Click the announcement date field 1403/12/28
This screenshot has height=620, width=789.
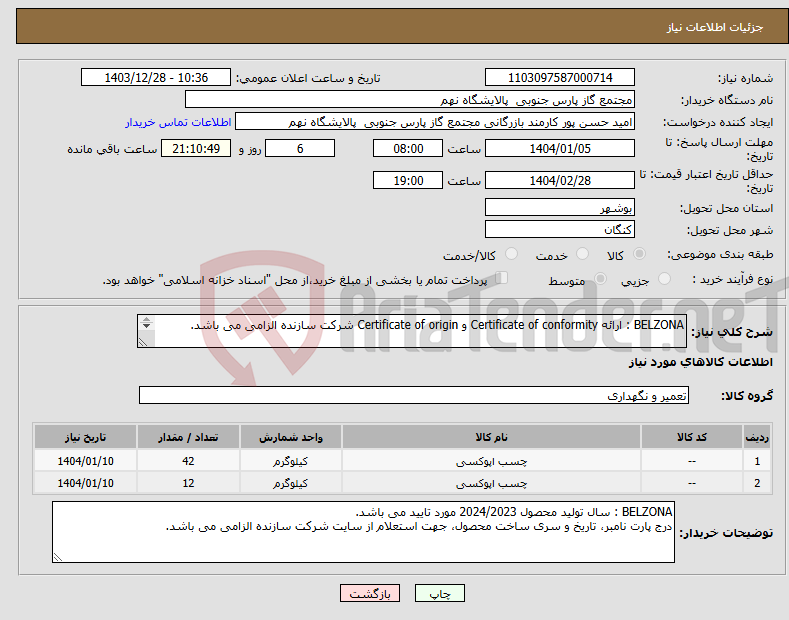(x=156, y=78)
